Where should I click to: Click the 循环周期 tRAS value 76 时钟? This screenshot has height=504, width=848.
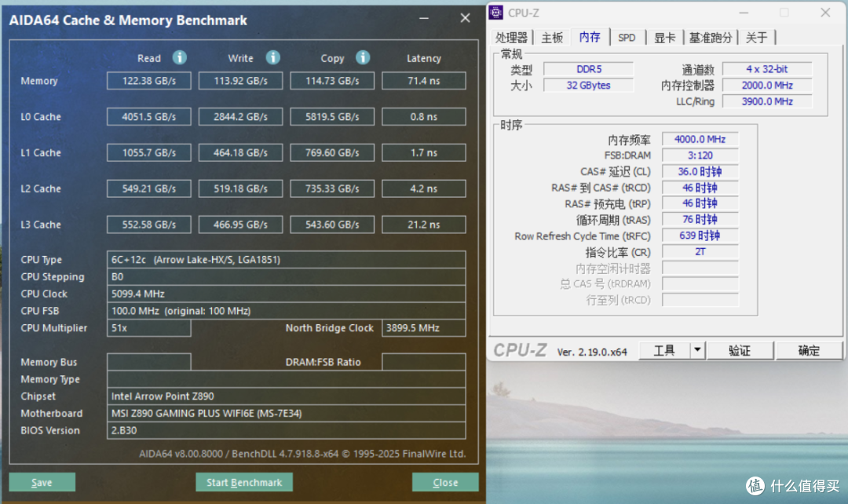coord(700,220)
